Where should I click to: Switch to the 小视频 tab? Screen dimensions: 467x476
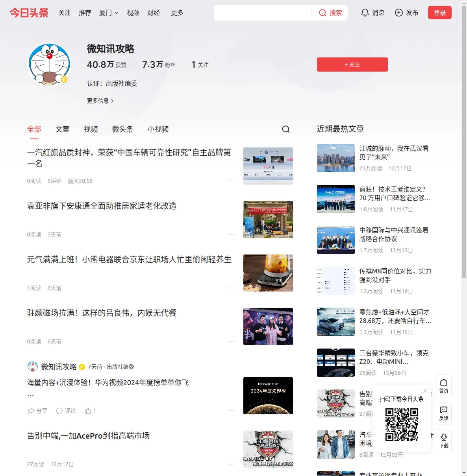(158, 129)
